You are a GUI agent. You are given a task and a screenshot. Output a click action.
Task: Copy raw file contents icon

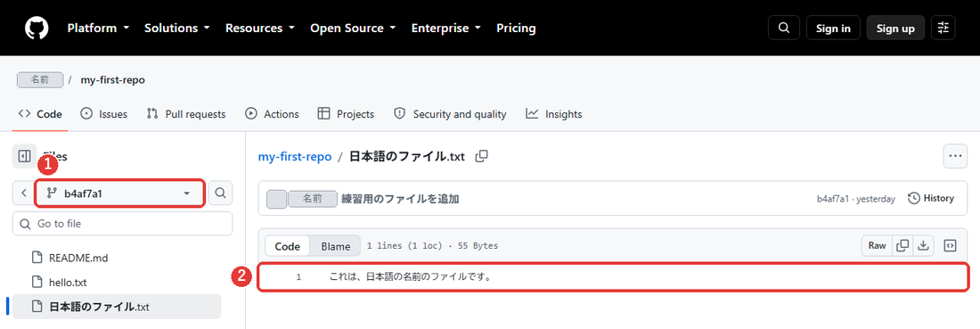coord(902,246)
